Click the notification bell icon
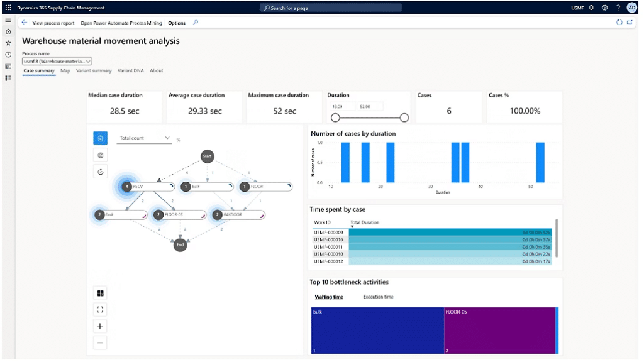This screenshot has width=644, height=362. click(591, 8)
